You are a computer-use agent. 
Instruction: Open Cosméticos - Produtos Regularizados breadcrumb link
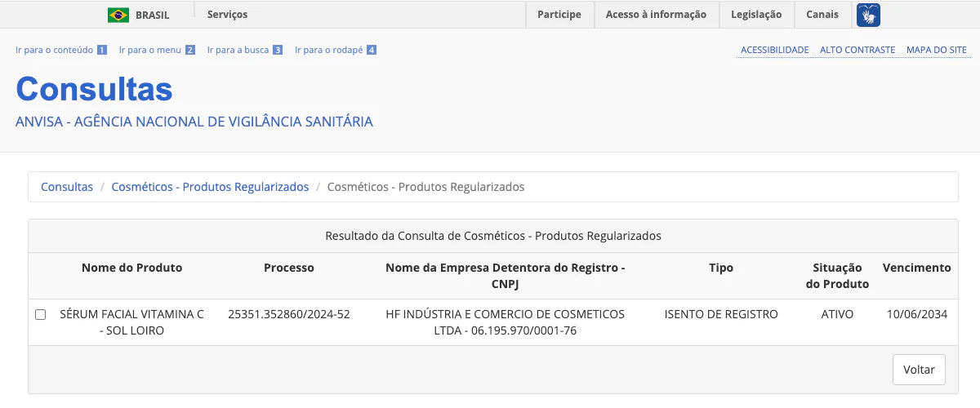[x=210, y=187]
